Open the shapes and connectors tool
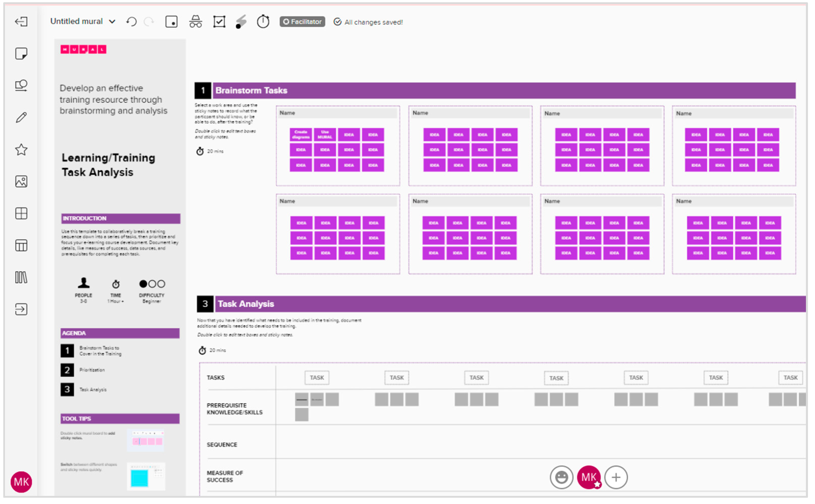 tap(21, 85)
